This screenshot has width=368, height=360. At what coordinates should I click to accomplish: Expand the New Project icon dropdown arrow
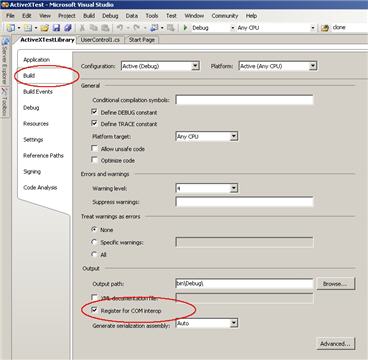19,28
